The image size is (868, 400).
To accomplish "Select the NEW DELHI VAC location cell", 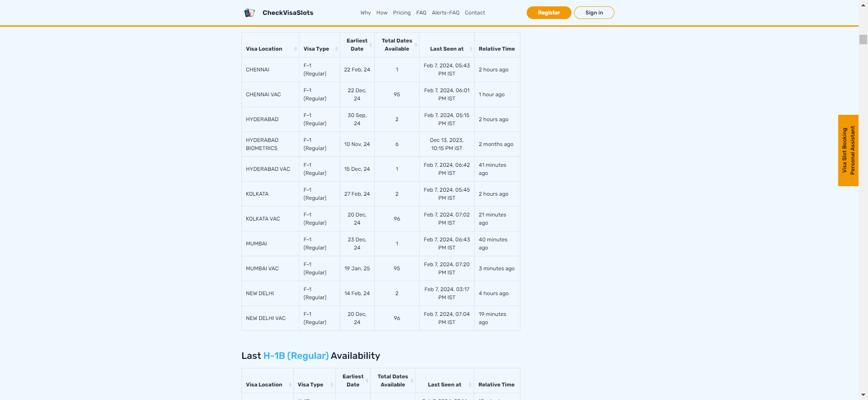I will pyautogui.click(x=270, y=318).
